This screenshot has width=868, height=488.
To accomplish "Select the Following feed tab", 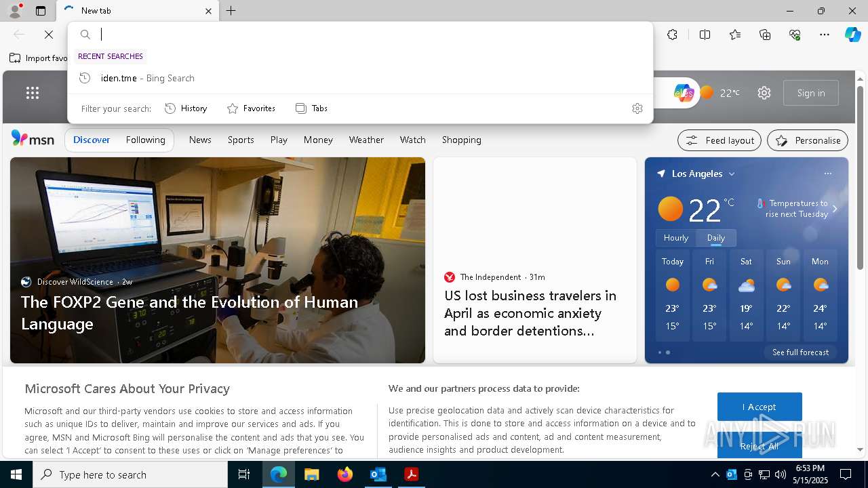I will click(x=146, y=140).
